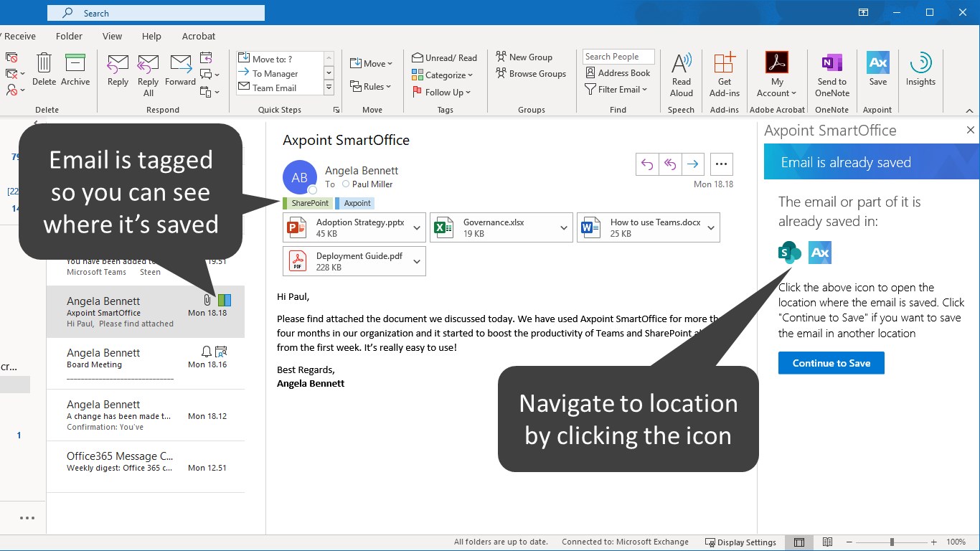Screen dimensions: 980x551
Task: Close the Axpoint SmartOffice side pane
Action: pyautogui.click(x=970, y=131)
